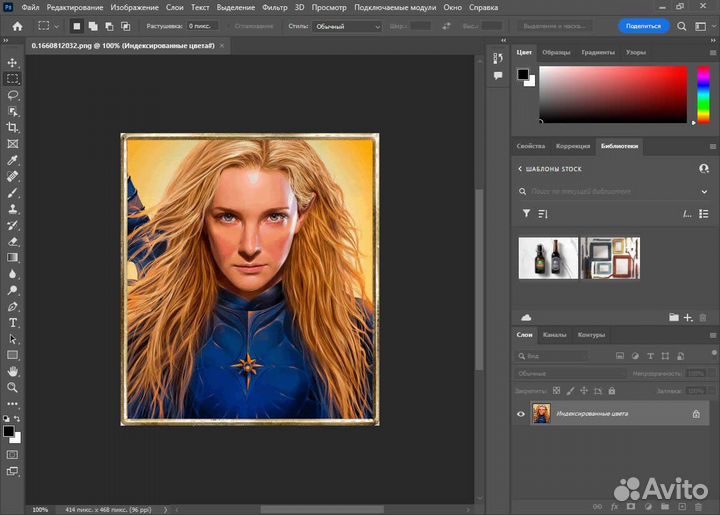Screen dimensions: 720x515
Task: Open the Стиль dropdown set to Обычный
Action: click(x=347, y=26)
